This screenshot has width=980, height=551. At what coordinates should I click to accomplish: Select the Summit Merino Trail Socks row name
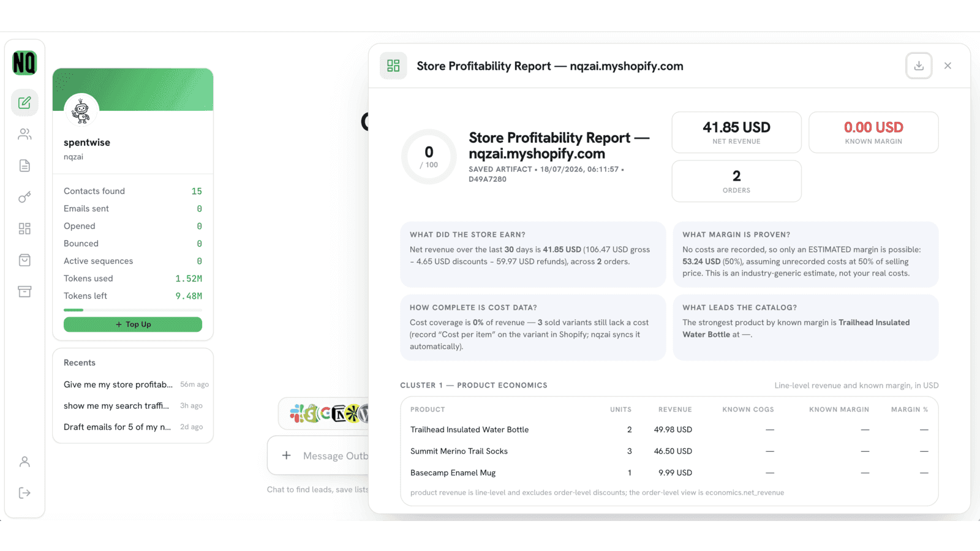coord(459,451)
